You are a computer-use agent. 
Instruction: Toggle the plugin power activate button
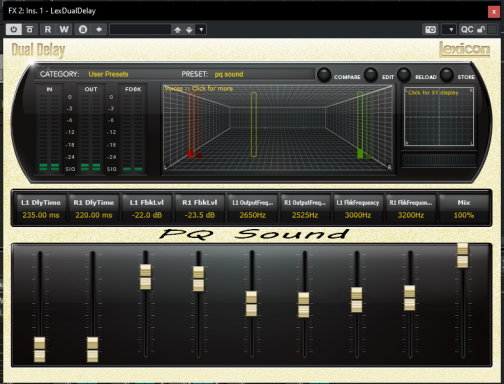pos(14,29)
